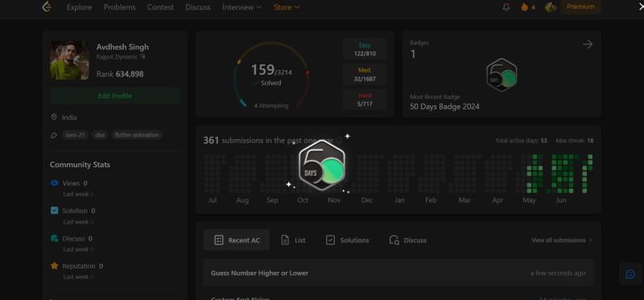Expand the Store dropdown
The width and height of the screenshot is (644, 300).
point(287,7)
